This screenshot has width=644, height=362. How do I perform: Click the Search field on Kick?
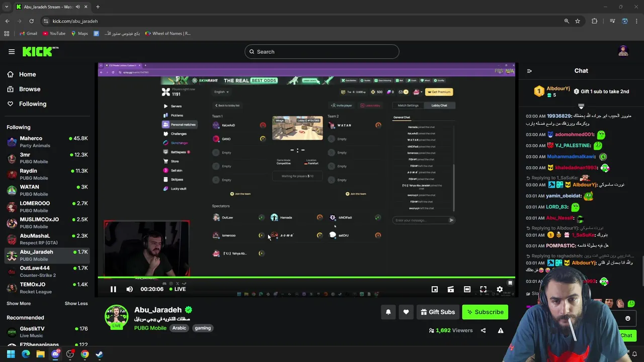(322, 52)
